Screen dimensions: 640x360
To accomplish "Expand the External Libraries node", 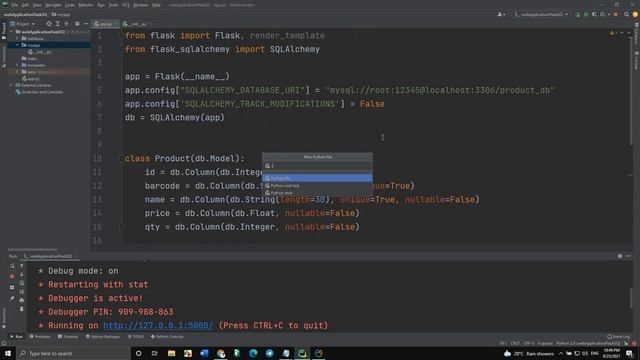I will [12, 85].
